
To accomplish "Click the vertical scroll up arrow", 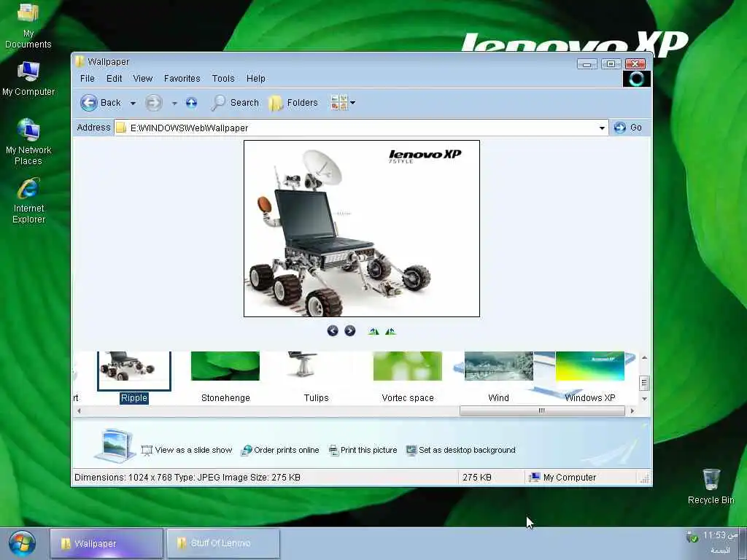I will click(644, 357).
